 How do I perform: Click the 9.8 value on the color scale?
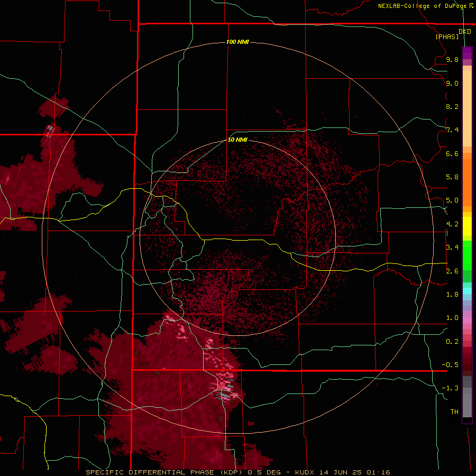452,60
